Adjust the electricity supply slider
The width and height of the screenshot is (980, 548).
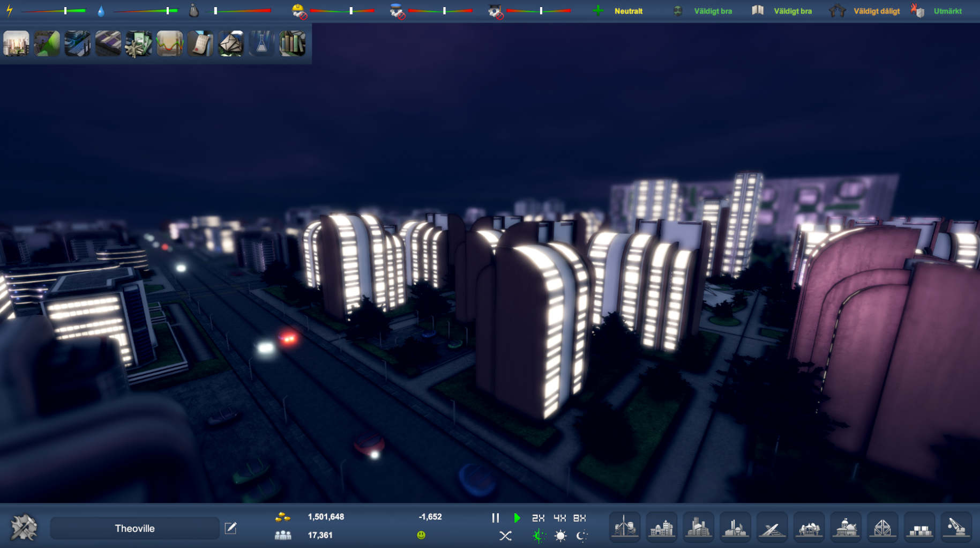pyautogui.click(x=54, y=11)
